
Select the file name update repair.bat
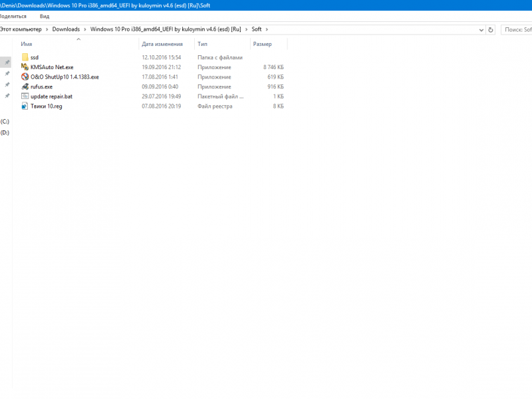pyautogui.click(x=52, y=96)
